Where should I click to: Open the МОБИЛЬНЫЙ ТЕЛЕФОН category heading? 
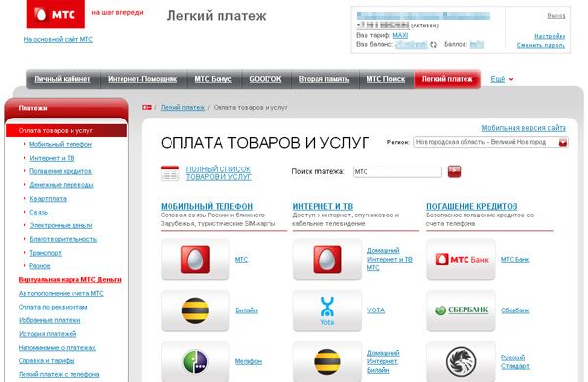(207, 206)
